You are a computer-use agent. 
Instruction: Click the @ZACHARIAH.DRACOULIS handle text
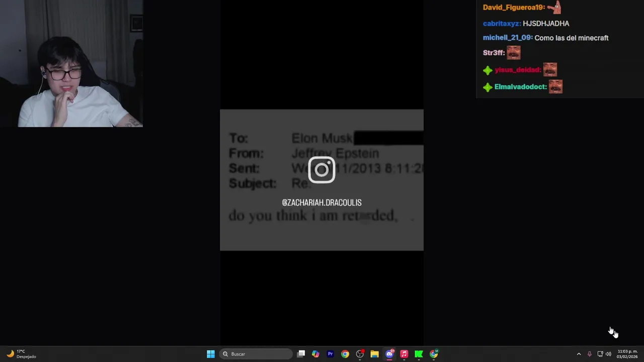click(x=321, y=203)
